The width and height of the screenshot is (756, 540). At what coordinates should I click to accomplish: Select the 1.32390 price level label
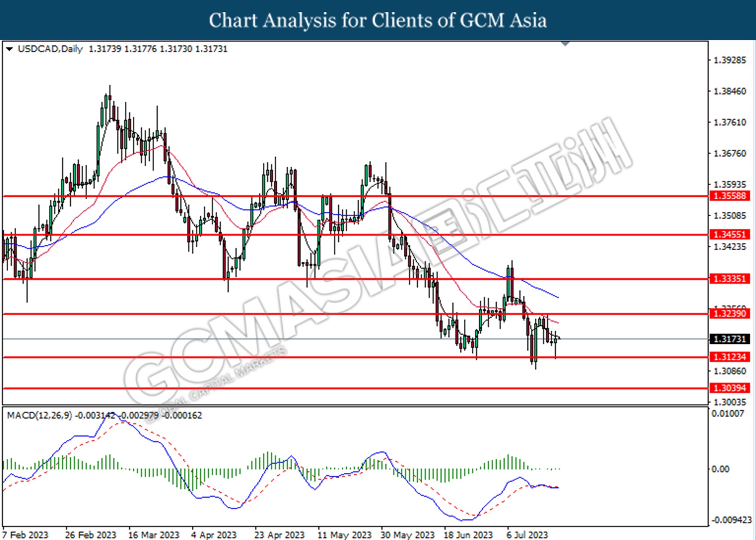pos(730,313)
